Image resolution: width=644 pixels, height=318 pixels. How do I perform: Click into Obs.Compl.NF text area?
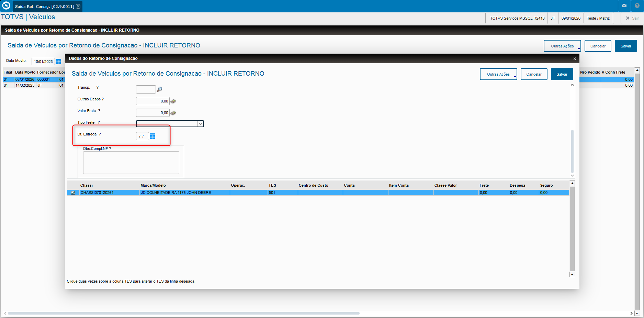(131, 163)
